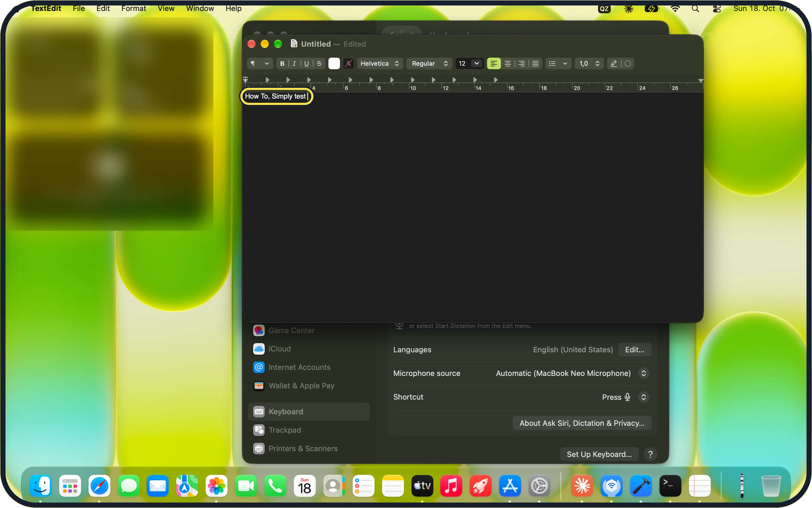Open Spotlight search in menu bar
This screenshot has width=812, height=508.
[x=695, y=9]
